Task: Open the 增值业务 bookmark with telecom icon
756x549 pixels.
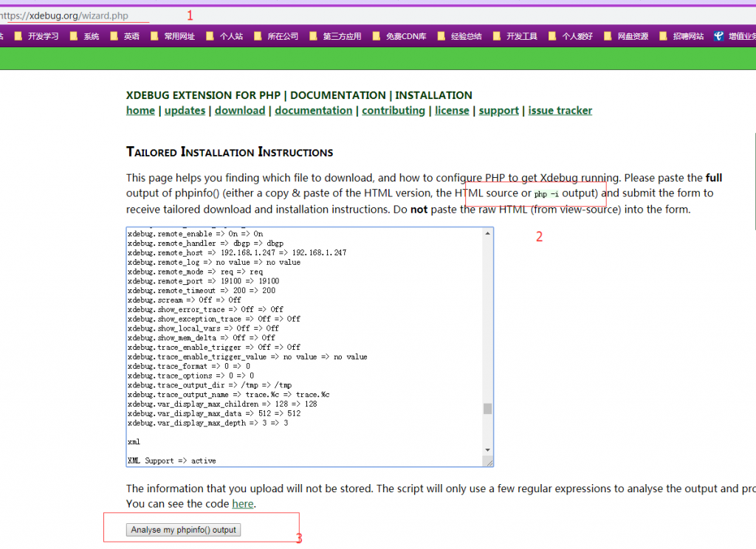Action: click(x=735, y=36)
